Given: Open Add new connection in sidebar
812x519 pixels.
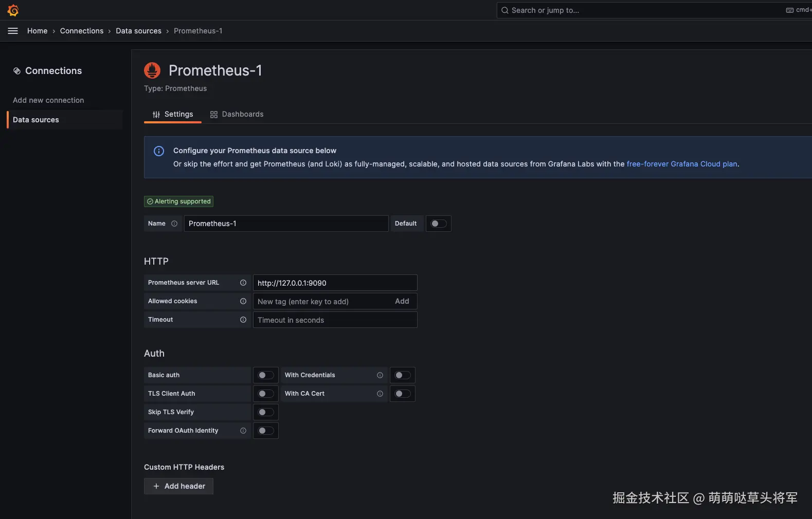Looking at the screenshot, I should pos(48,100).
